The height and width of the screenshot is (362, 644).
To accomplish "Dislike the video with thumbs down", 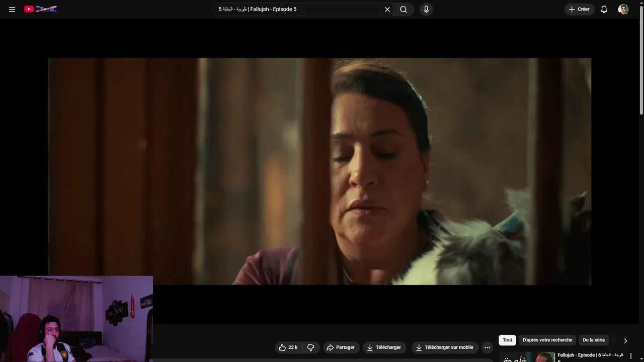I will pyautogui.click(x=310, y=347).
